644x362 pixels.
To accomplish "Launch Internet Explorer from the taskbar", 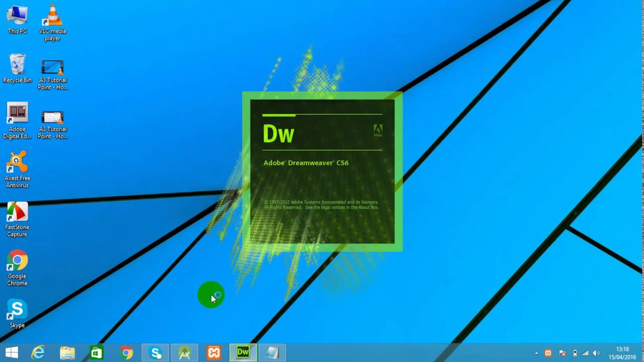I will 38,352.
